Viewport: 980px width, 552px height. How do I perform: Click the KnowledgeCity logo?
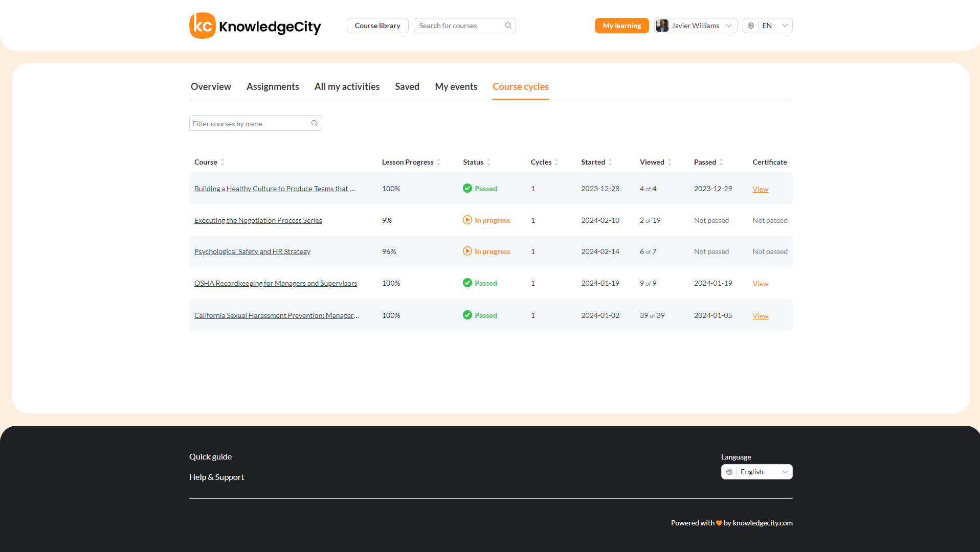point(254,26)
